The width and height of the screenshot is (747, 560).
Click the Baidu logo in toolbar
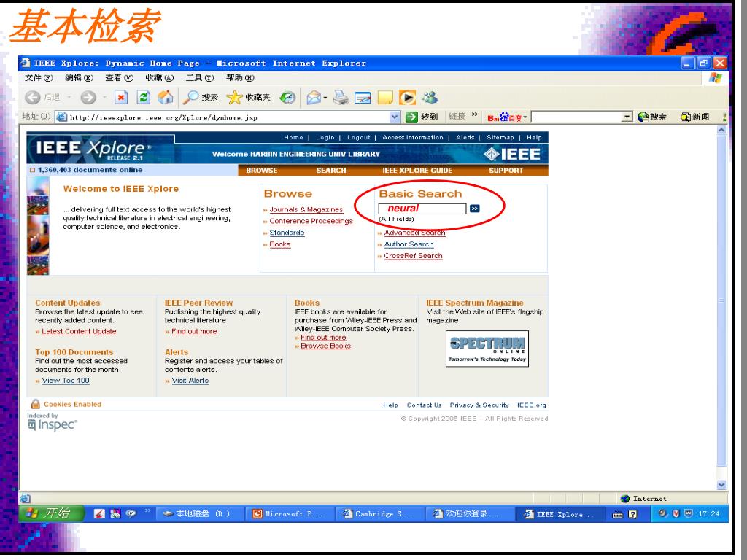coord(504,117)
